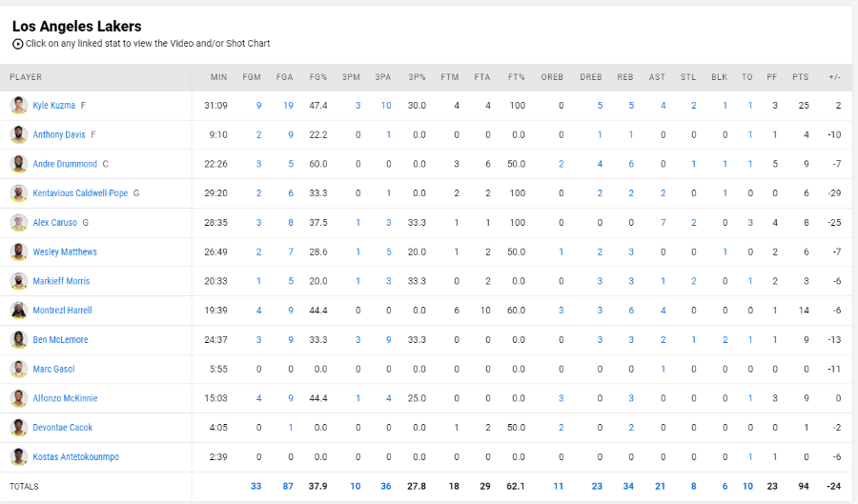Click Devontae Cacok's player headshot
This screenshot has width=858, height=504.
coord(19,428)
